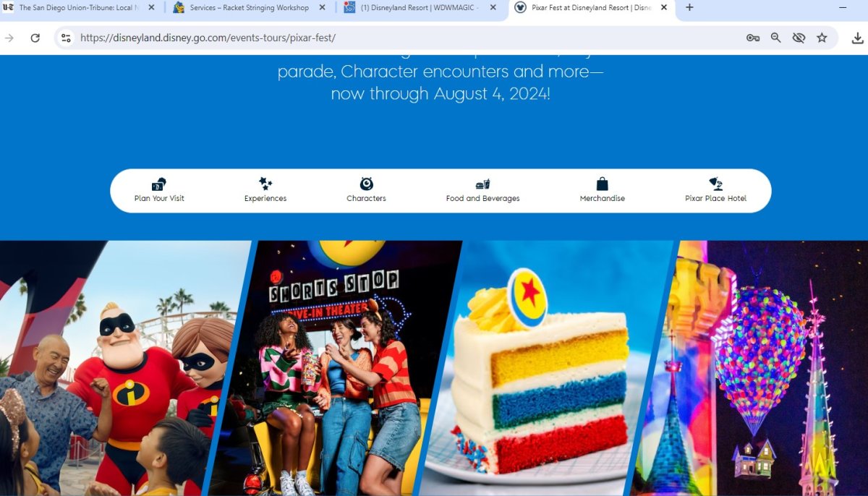The height and width of the screenshot is (496, 868).
Task: Click the address bar URL field
Action: [405, 38]
